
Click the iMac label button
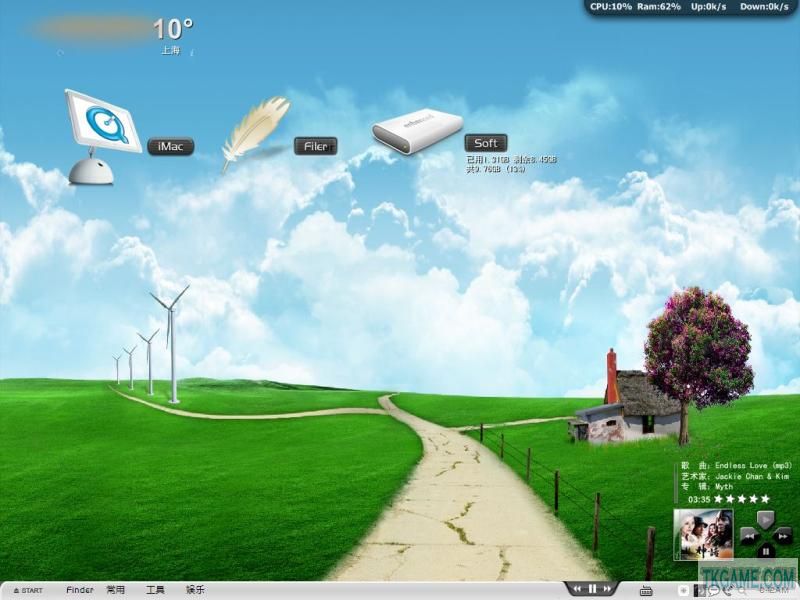tap(170, 146)
